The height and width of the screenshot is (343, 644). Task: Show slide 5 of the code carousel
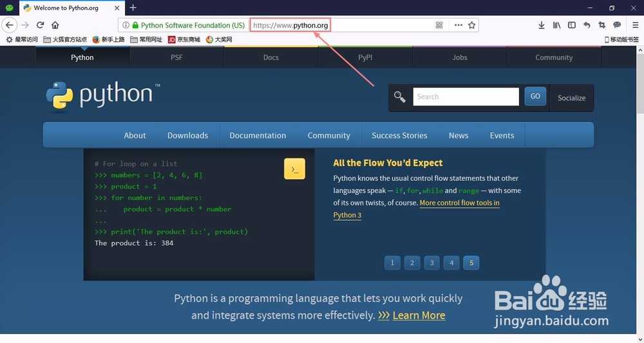[x=471, y=263]
